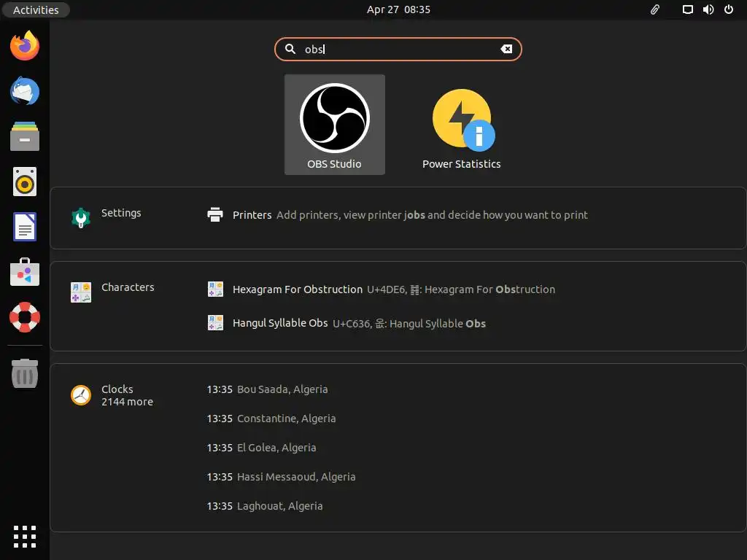Open the power menu icon in top bar

[729, 9]
